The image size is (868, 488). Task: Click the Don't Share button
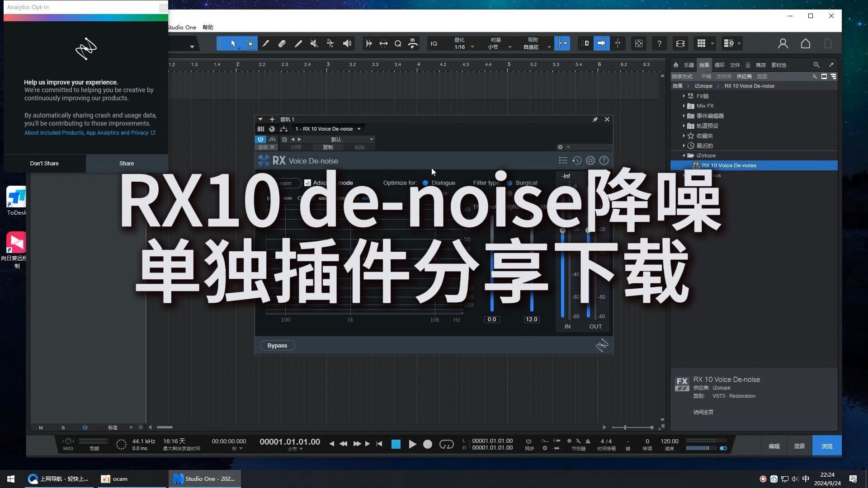pyautogui.click(x=44, y=163)
